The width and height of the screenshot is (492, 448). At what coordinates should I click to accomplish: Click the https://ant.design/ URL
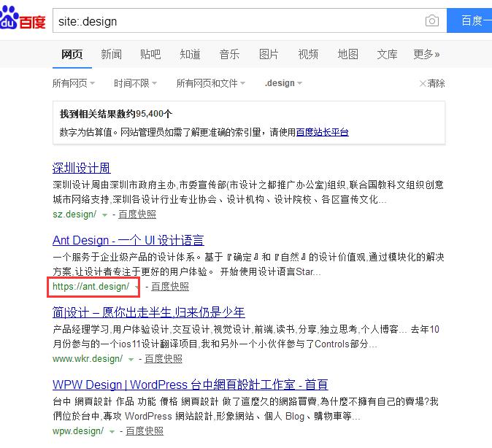coord(91,287)
